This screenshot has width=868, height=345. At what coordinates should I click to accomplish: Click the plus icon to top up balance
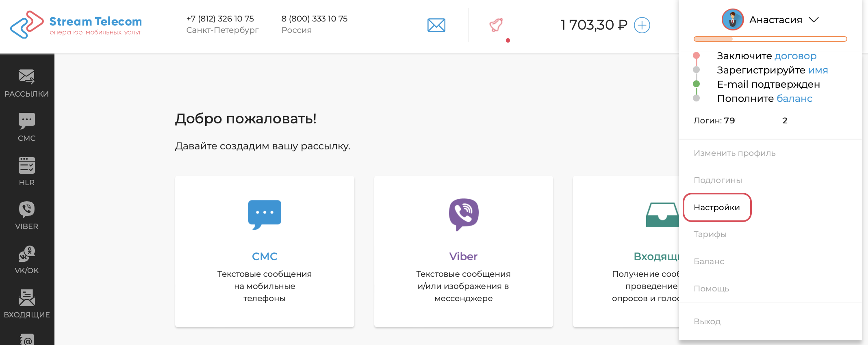(642, 25)
